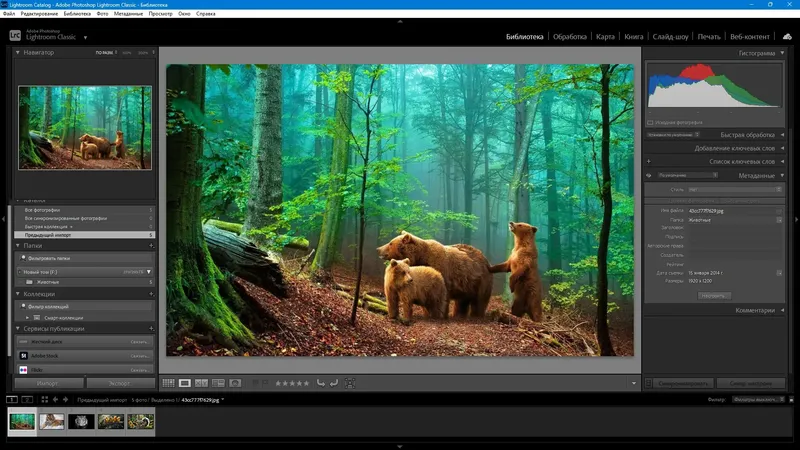Click the Lightroom Classic LrC logo
The height and width of the screenshot is (450, 800).
[x=15, y=35]
